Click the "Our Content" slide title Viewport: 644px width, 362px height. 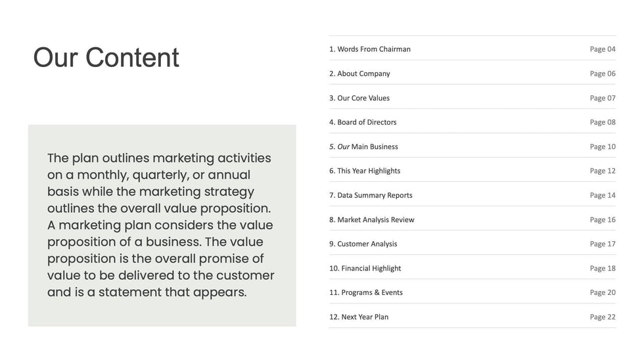click(x=106, y=58)
